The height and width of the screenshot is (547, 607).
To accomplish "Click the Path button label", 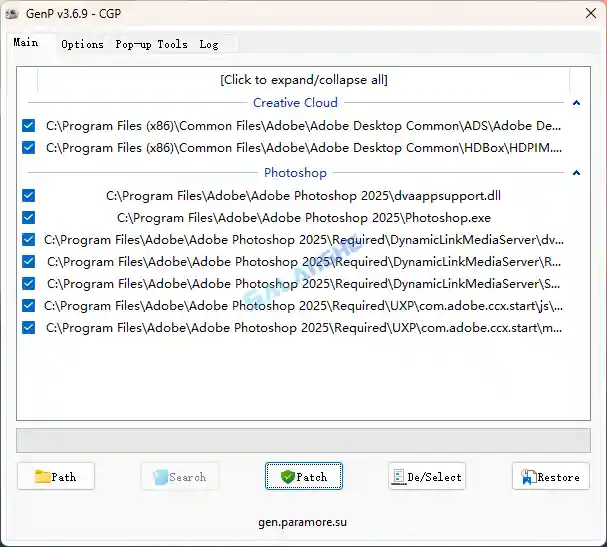I will (64, 477).
